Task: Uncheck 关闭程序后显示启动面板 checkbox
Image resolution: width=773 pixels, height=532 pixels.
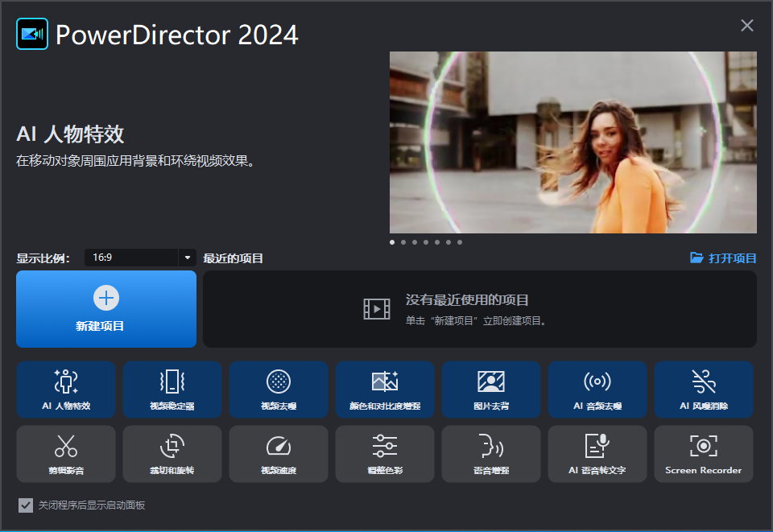Action: pos(26,505)
